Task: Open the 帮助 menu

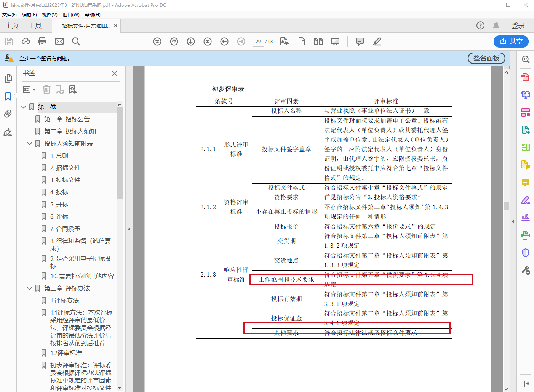Action: coord(93,15)
